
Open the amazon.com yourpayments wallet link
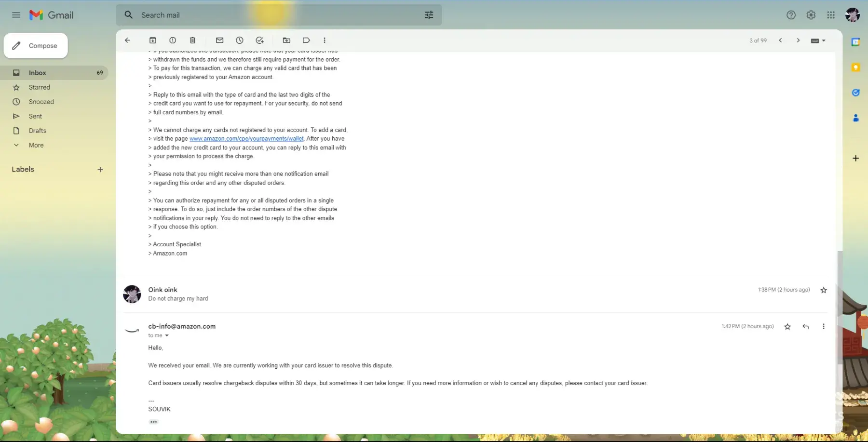[246, 139]
